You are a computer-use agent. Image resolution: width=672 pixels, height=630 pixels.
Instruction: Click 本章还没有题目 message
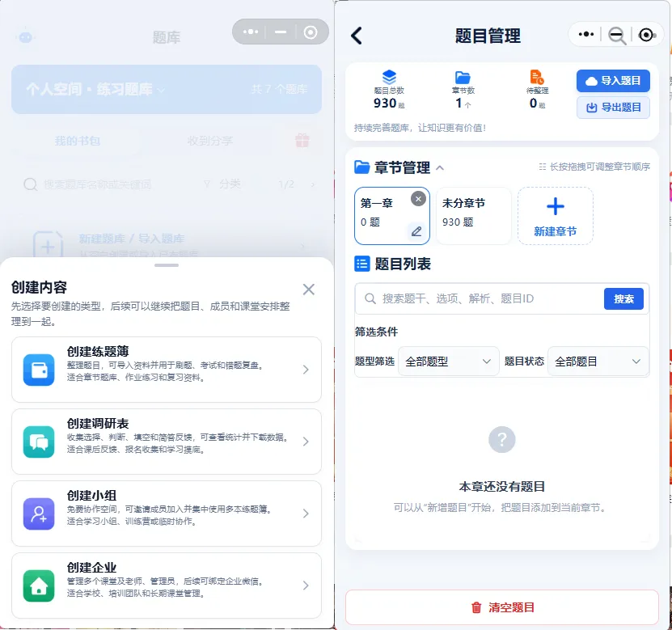click(502, 486)
